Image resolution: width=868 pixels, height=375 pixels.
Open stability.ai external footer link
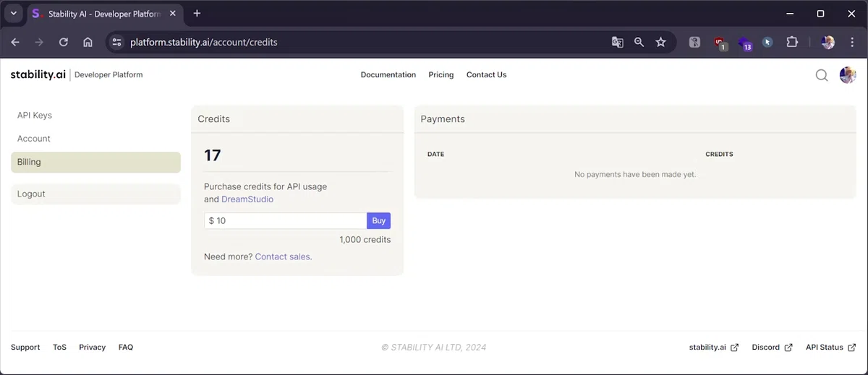pyautogui.click(x=714, y=348)
